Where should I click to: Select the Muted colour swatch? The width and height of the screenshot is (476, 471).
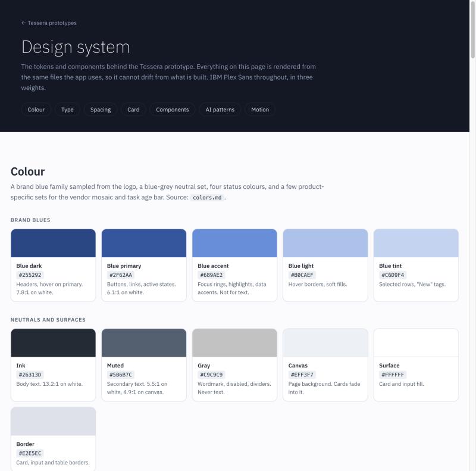[144, 343]
